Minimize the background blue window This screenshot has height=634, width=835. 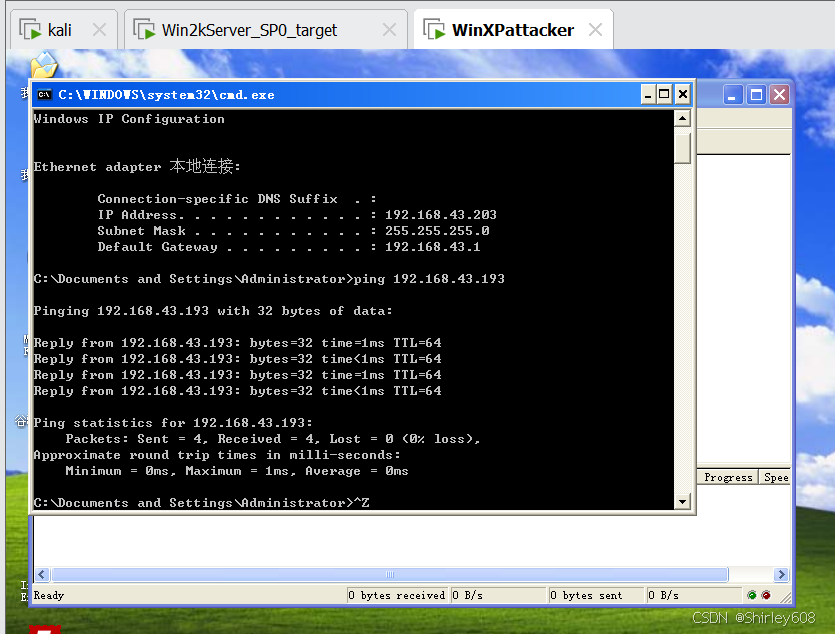[733, 95]
